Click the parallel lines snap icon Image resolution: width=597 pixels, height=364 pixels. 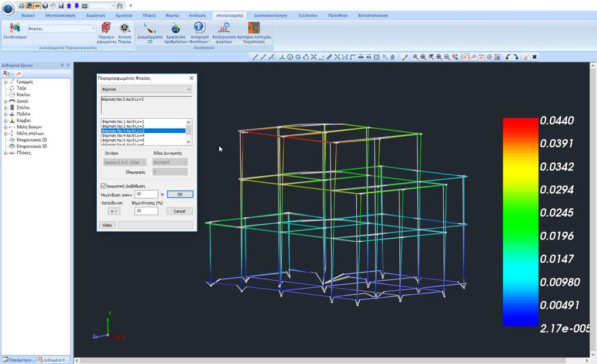[x=329, y=57]
